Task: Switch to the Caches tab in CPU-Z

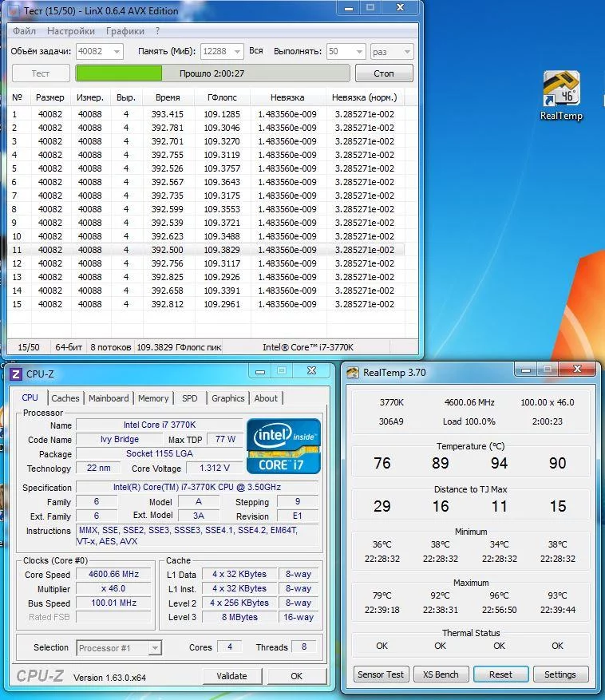Action: pos(65,398)
